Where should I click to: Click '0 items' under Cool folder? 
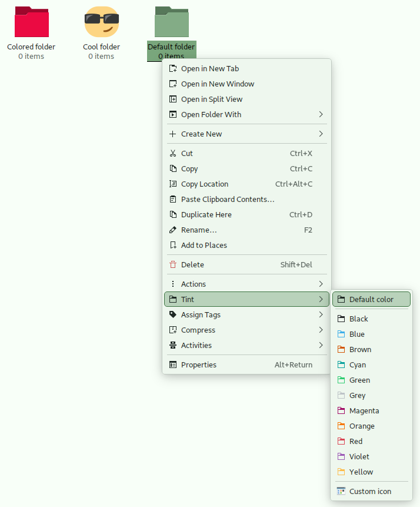click(101, 57)
